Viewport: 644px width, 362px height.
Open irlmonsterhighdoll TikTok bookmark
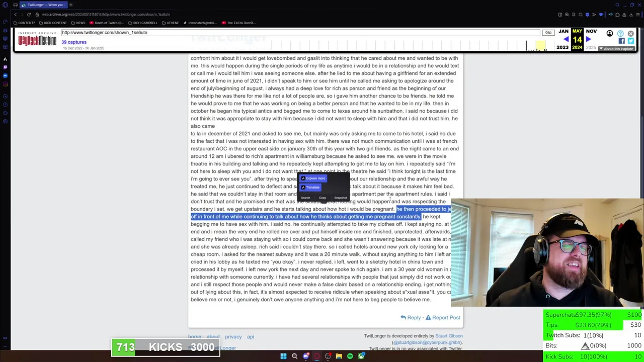(x=200, y=23)
